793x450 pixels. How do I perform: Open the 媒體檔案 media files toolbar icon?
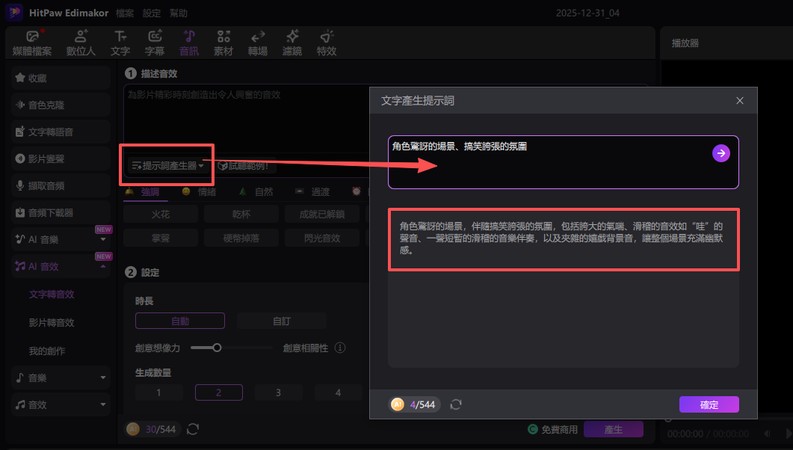click(x=32, y=43)
